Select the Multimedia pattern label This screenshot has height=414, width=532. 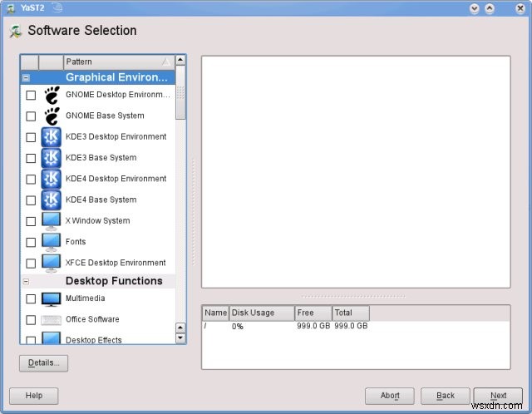coord(85,298)
